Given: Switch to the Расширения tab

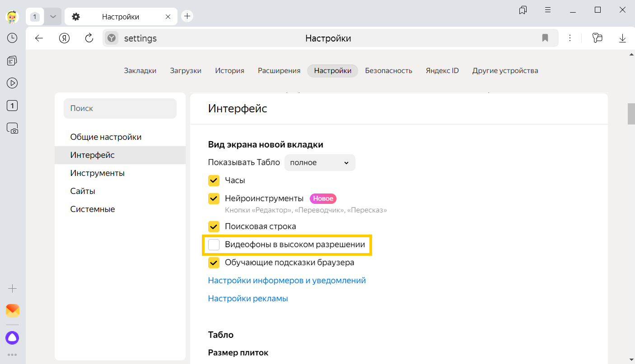Looking at the screenshot, I should pos(279,70).
